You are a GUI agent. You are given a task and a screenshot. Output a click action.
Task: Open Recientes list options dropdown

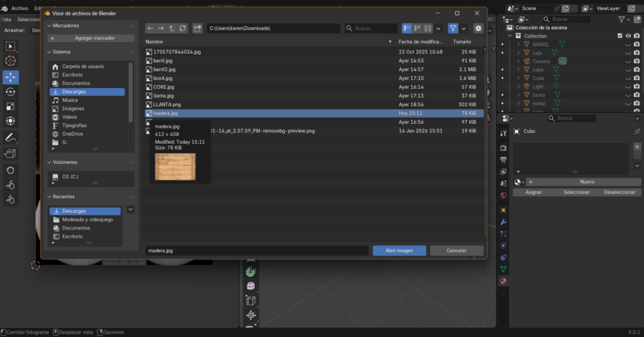(x=130, y=209)
